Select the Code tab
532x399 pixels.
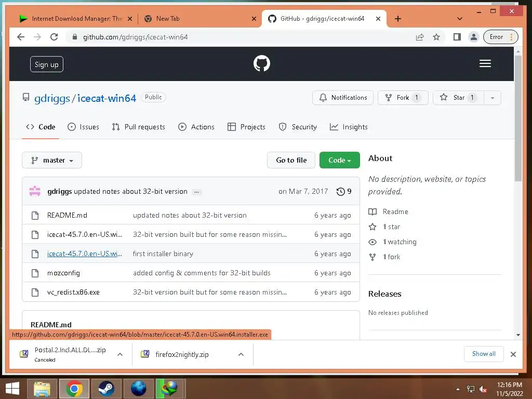point(41,127)
